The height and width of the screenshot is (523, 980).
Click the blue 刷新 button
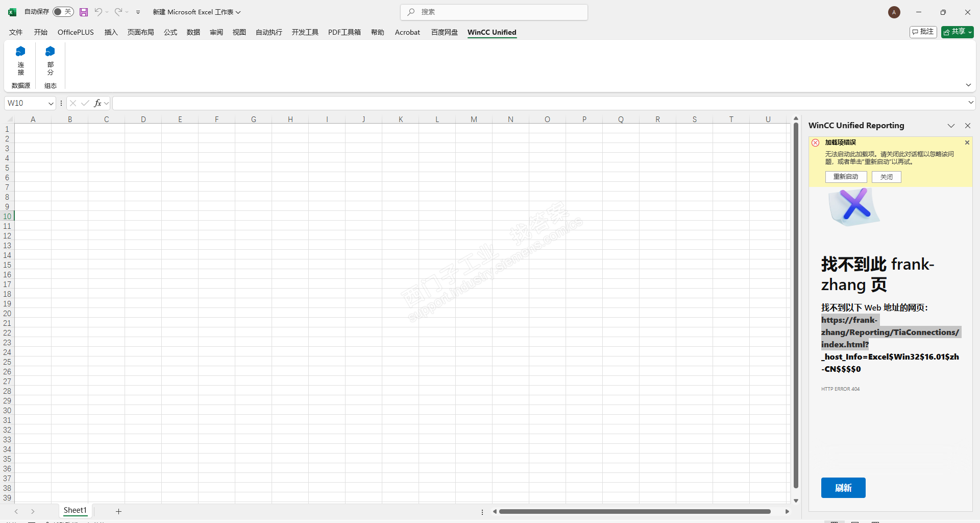coord(843,488)
